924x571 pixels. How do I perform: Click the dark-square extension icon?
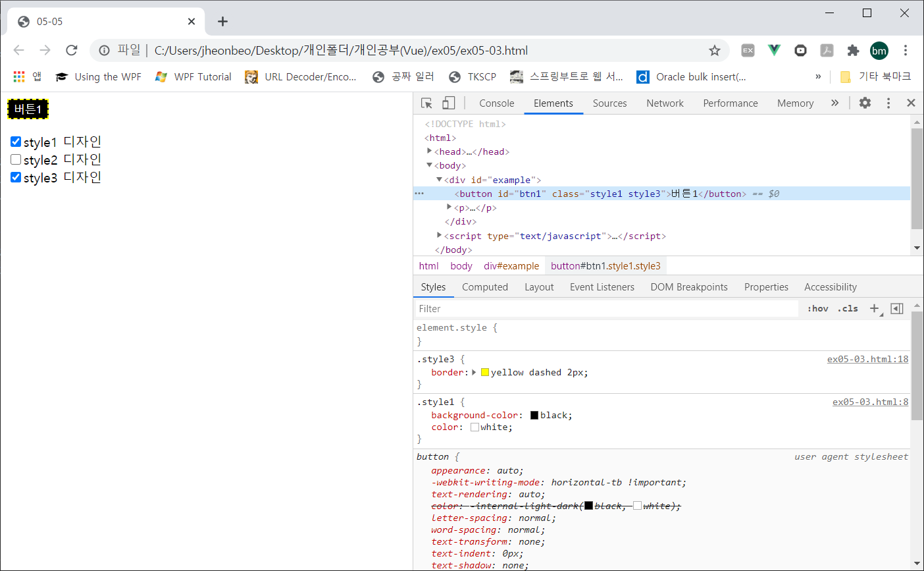coord(800,50)
